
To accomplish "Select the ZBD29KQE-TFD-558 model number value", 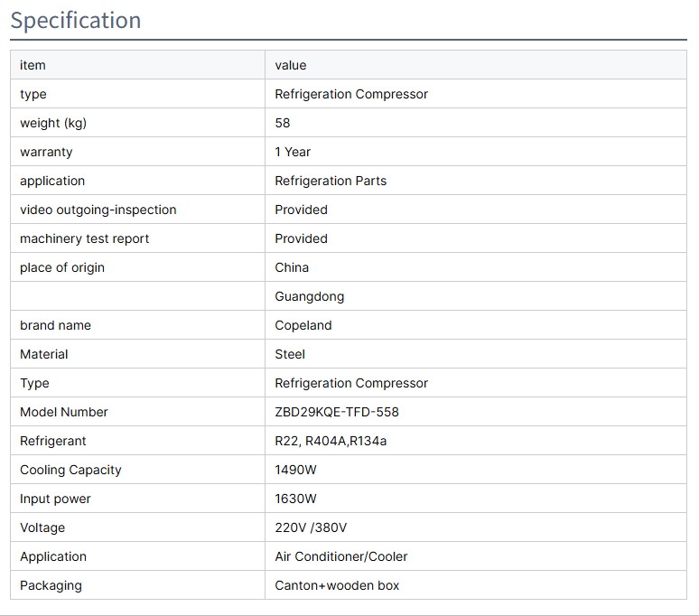I will click(x=337, y=412).
